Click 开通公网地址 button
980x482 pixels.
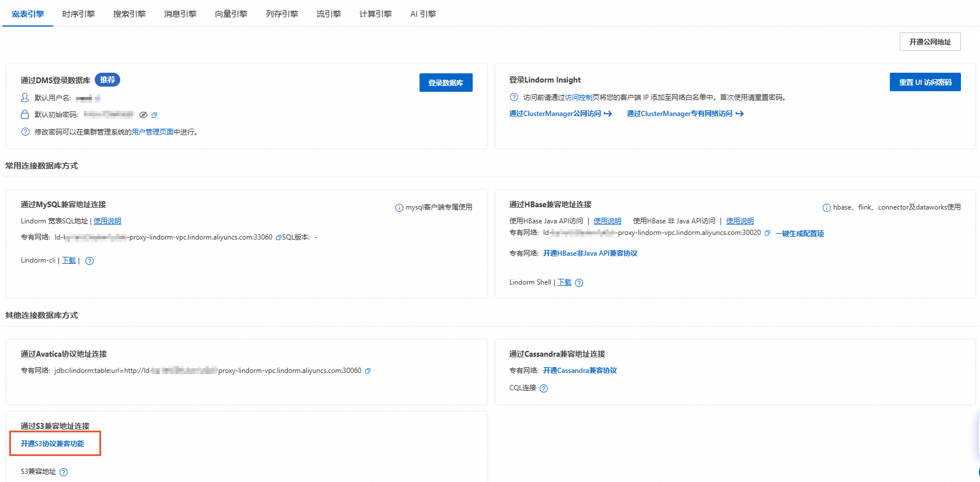click(930, 42)
